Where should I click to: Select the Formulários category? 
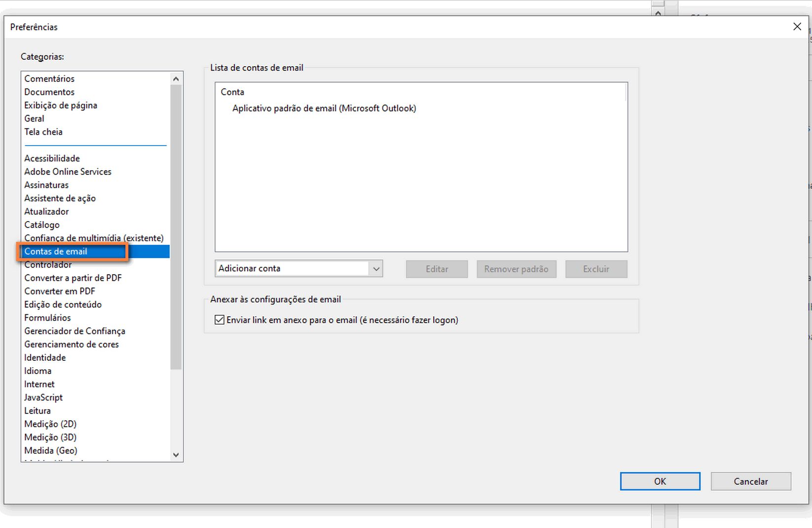pos(47,318)
